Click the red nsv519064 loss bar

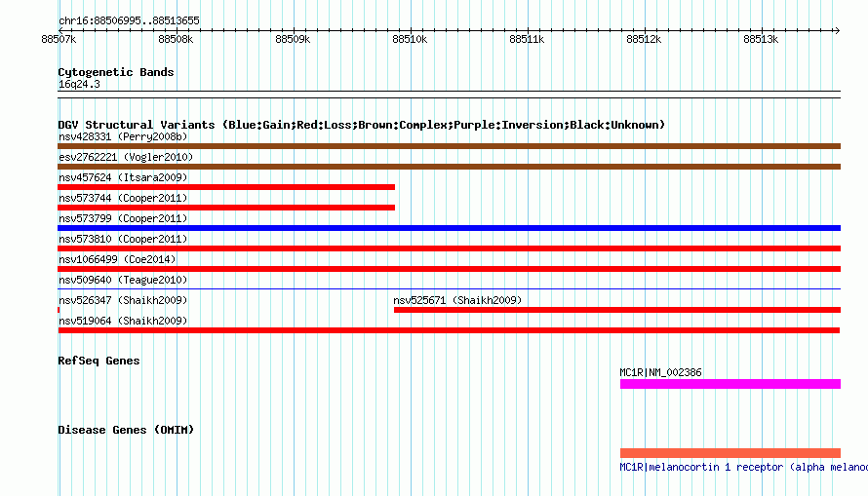pyautogui.click(x=449, y=330)
